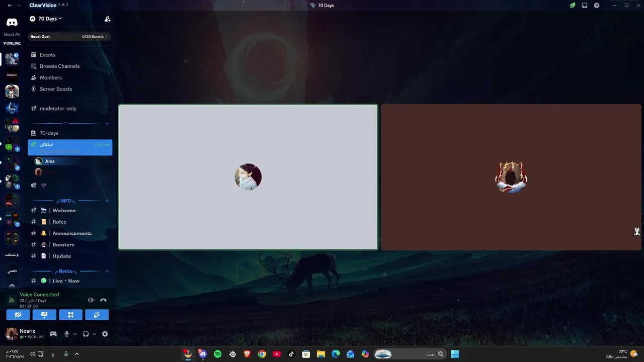Open Microsoft Store from taskbar
This screenshot has width=644, height=362.
click(306, 354)
